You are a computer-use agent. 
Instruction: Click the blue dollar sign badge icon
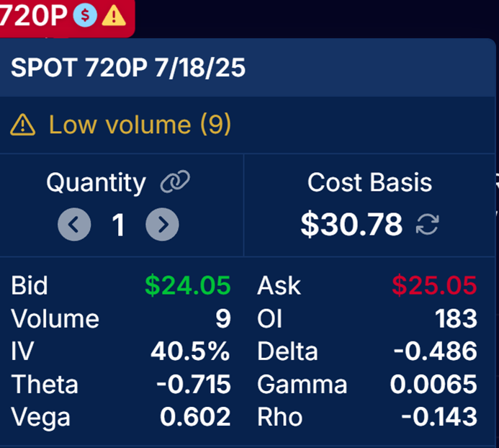[85, 15]
